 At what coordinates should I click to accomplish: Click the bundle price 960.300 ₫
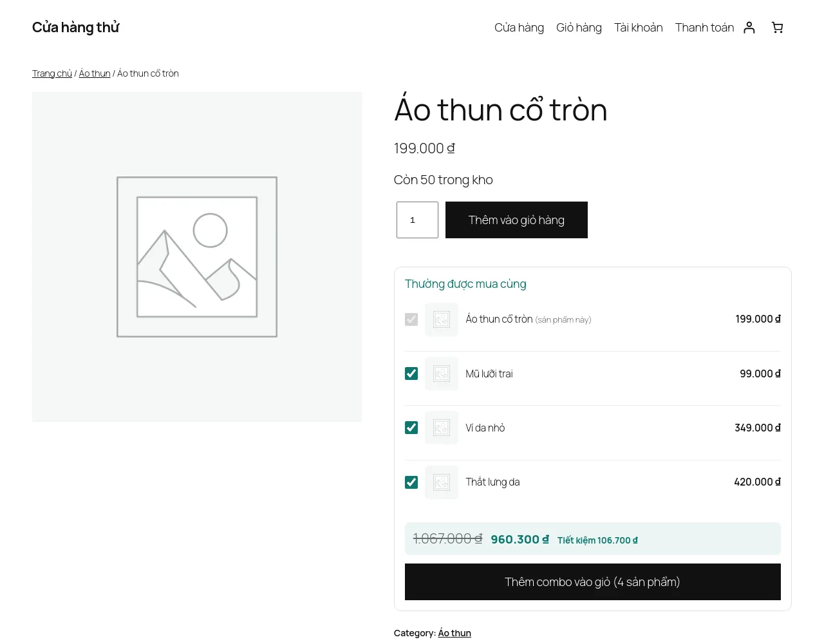coord(520,539)
